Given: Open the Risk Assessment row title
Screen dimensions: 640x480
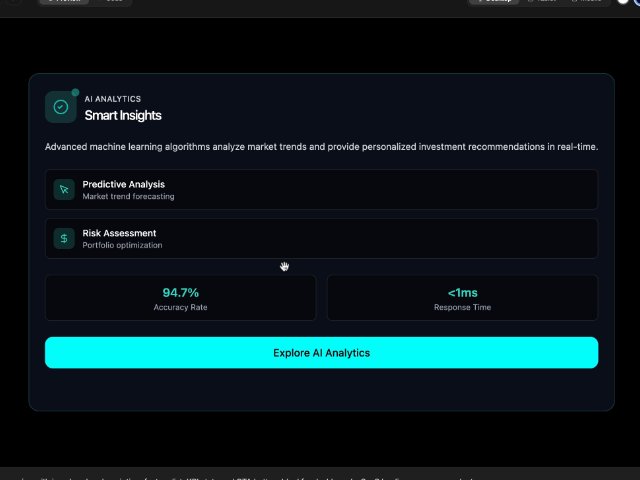Looking at the screenshot, I should (119, 233).
